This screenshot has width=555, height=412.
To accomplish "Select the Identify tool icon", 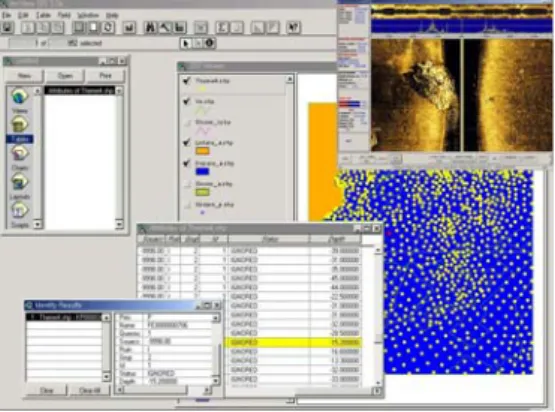I will tap(209, 43).
